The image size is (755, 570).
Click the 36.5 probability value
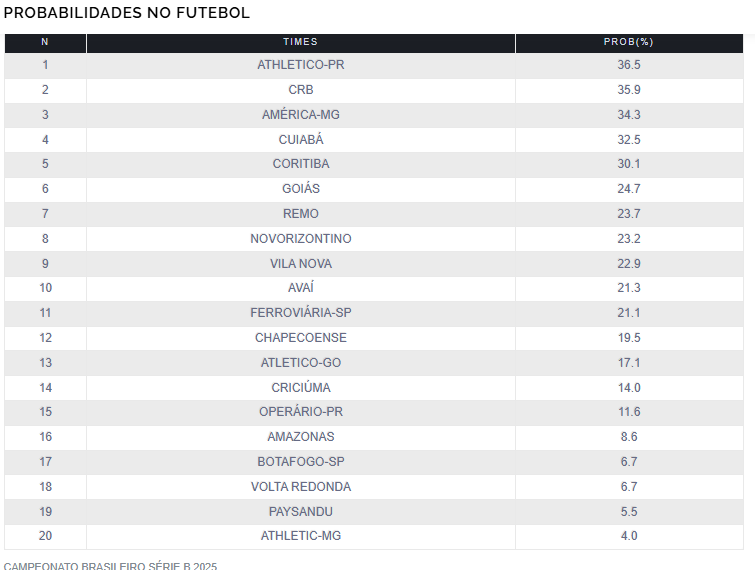[x=628, y=65]
